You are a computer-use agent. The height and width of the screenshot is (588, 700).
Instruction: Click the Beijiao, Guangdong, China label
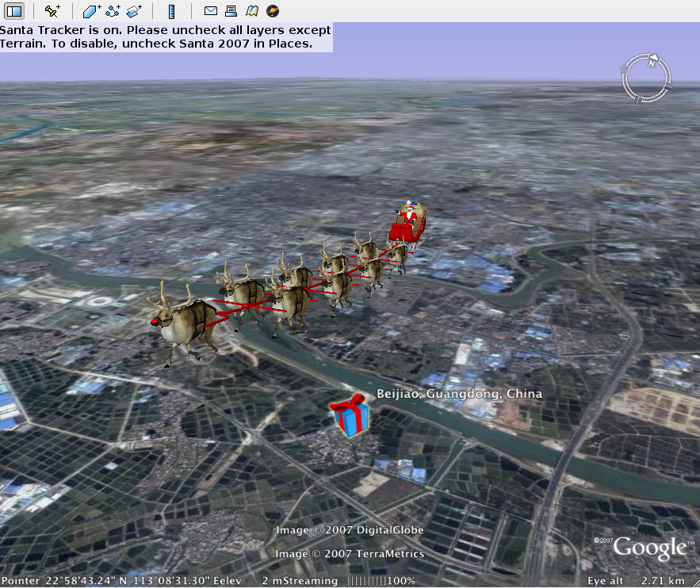[459, 394]
